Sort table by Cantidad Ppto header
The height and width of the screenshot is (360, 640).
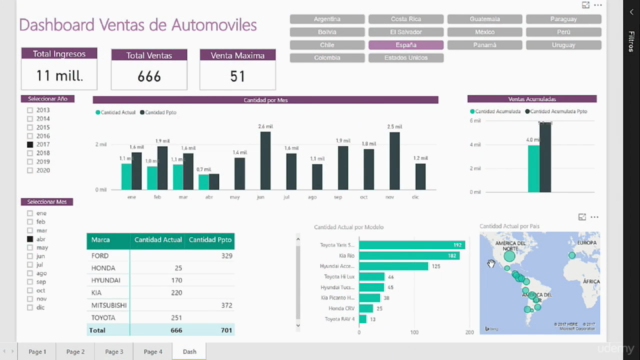[x=210, y=240]
